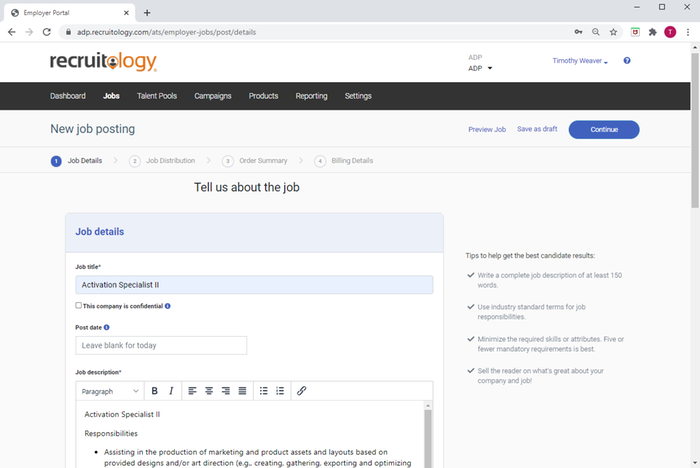
Task: Go to Talent Pools in navigation
Action: pyautogui.click(x=157, y=96)
